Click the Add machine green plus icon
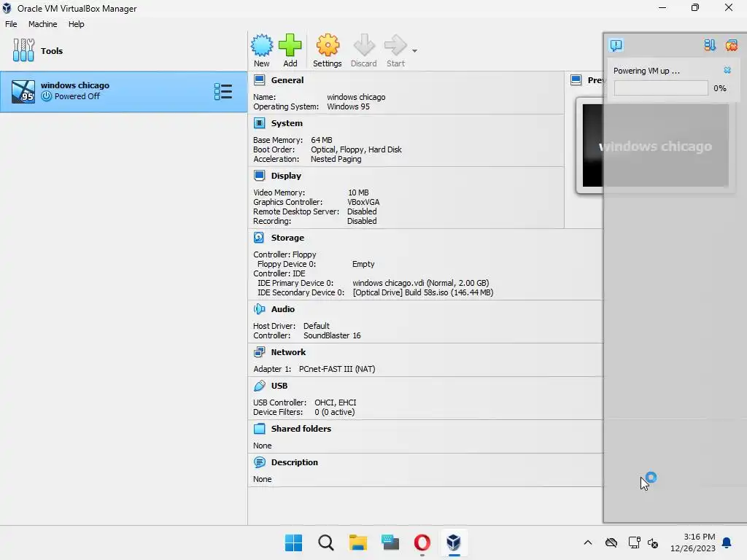 click(290, 45)
